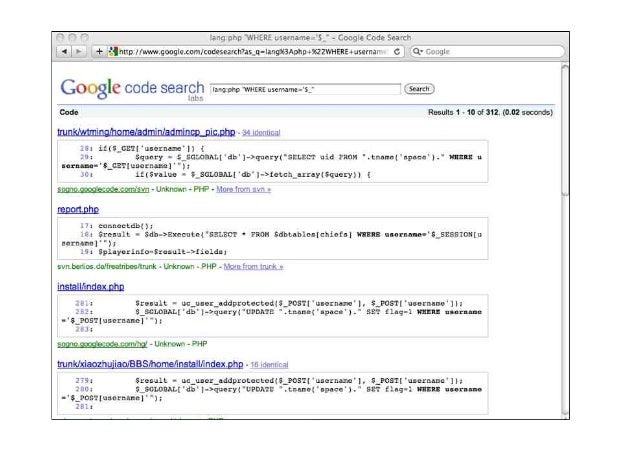
Task: Open trunk/wtming/home/admin/admincp_pic.php result
Action: 146,132
